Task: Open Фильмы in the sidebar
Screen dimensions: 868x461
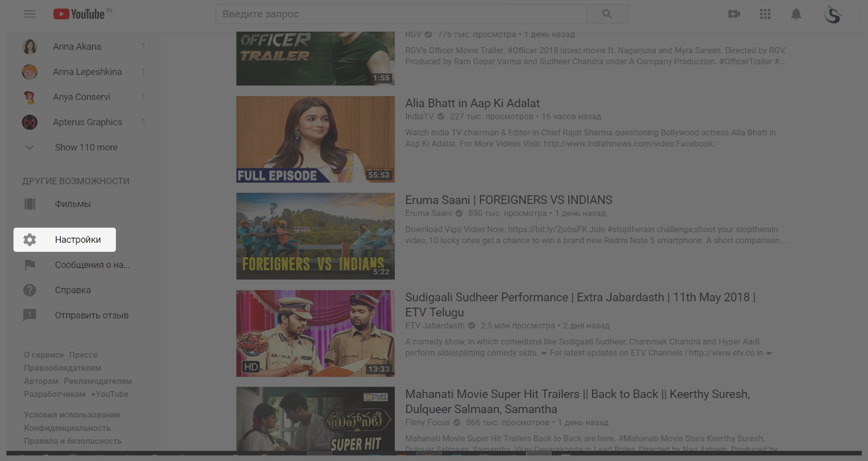Action: coord(84,204)
